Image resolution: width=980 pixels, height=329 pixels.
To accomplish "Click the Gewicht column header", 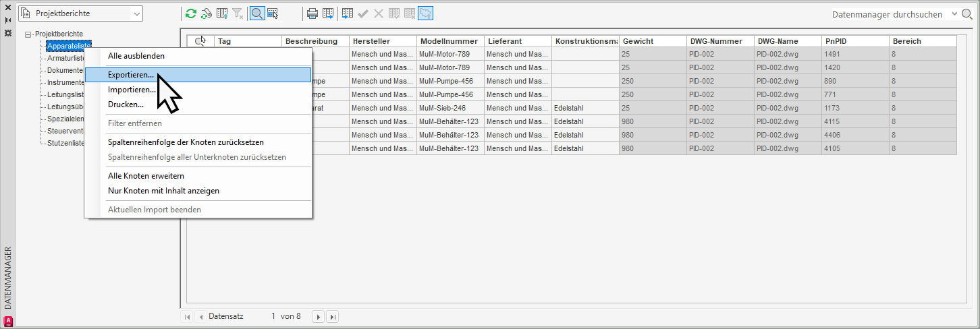I will tap(652, 41).
